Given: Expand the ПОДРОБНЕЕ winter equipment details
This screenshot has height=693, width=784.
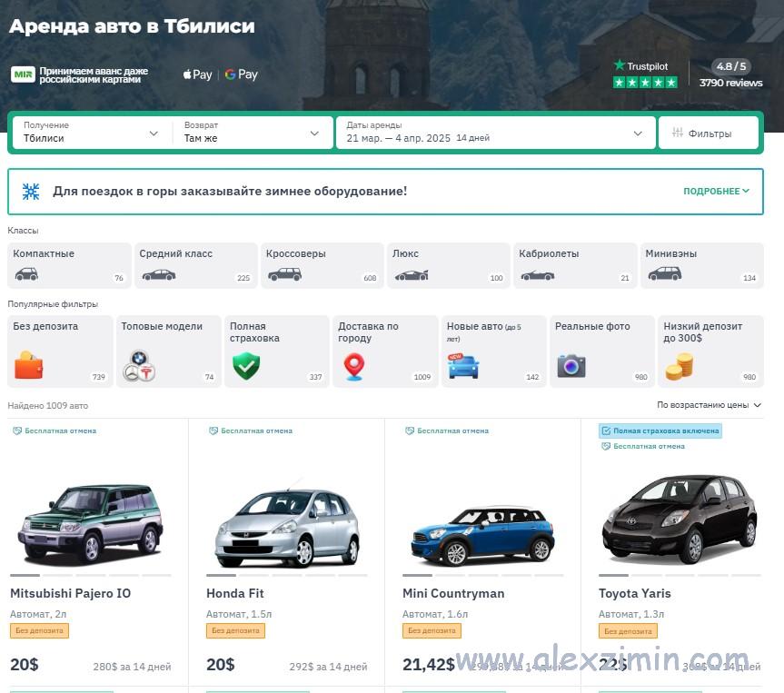Looking at the screenshot, I should point(716,192).
